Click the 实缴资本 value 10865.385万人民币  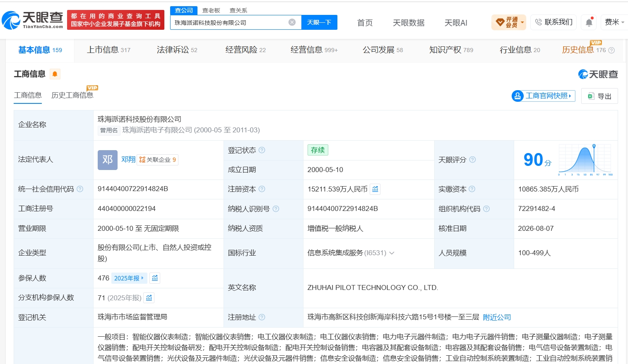tap(549, 189)
